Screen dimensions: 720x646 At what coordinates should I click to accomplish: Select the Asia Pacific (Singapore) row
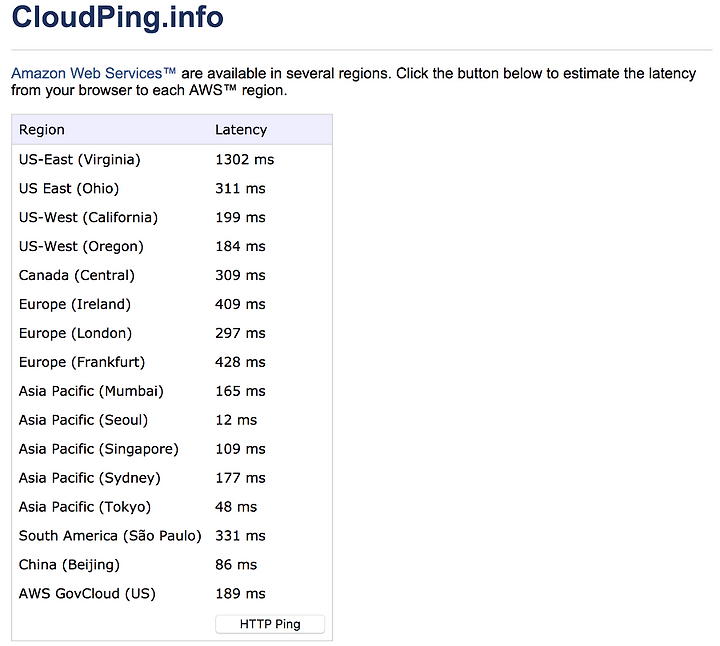point(172,449)
